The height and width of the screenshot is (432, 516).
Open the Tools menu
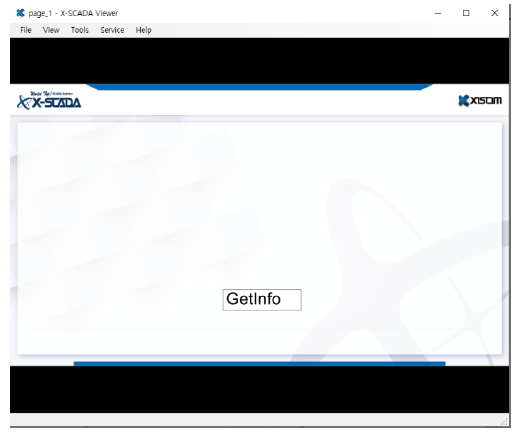(x=80, y=30)
